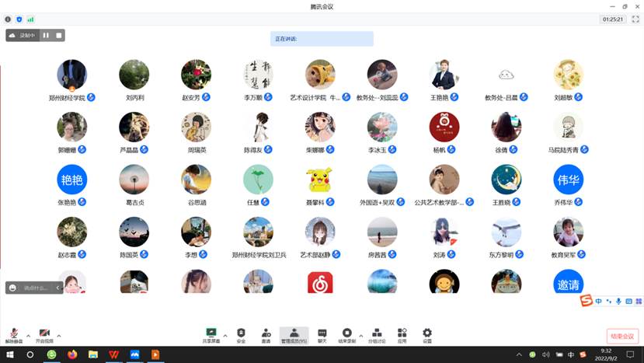
Task: Open meeting Settings (设置) gear
Action: 426,333
